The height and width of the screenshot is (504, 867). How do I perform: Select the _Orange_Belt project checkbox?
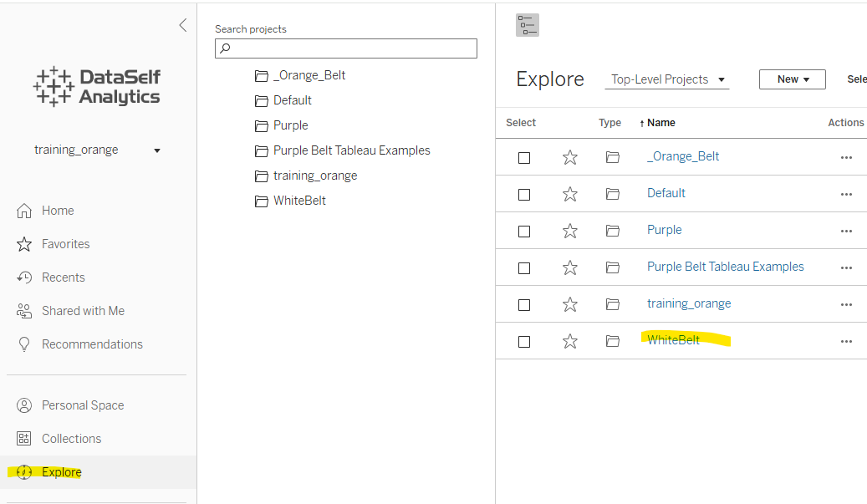524,158
